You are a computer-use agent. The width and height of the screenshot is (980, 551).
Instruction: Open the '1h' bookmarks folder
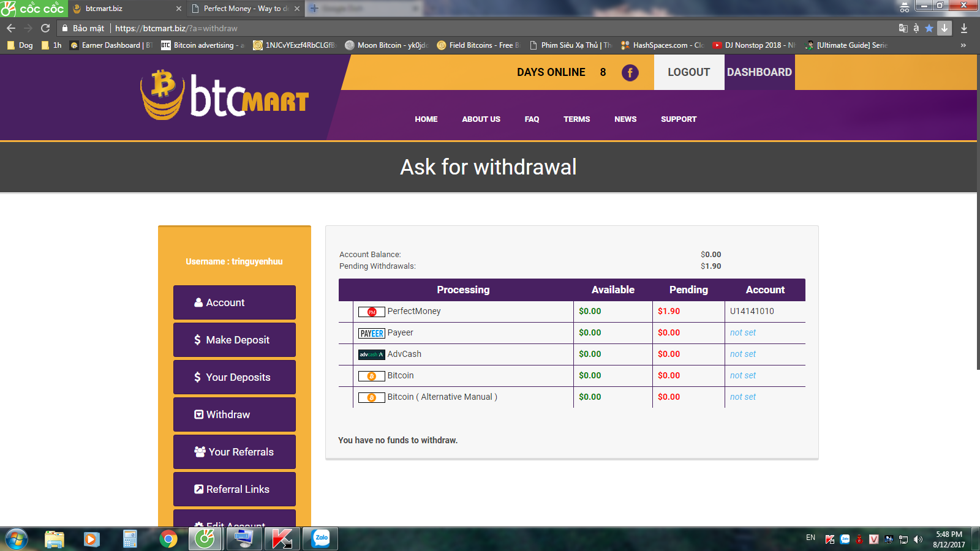(51, 45)
